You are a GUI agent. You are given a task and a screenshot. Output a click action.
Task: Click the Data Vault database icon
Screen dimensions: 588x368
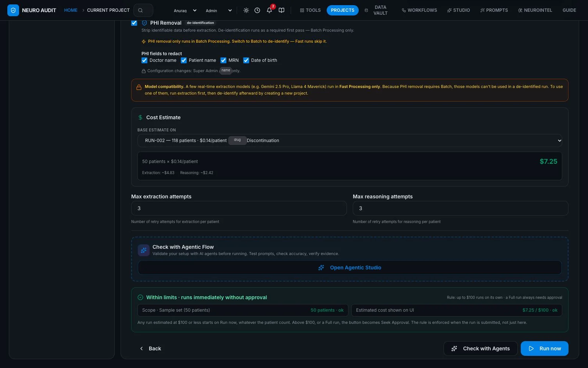click(x=366, y=10)
